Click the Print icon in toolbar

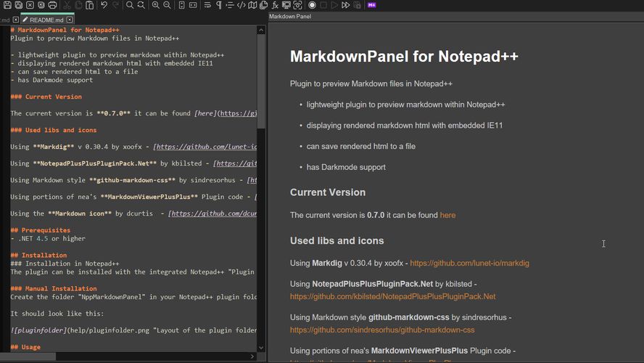(52, 5)
